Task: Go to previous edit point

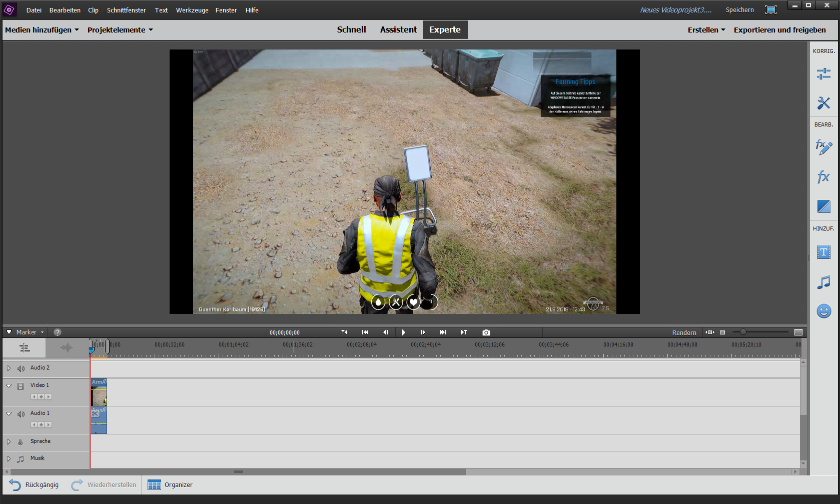Action: [x=344, y=332]
